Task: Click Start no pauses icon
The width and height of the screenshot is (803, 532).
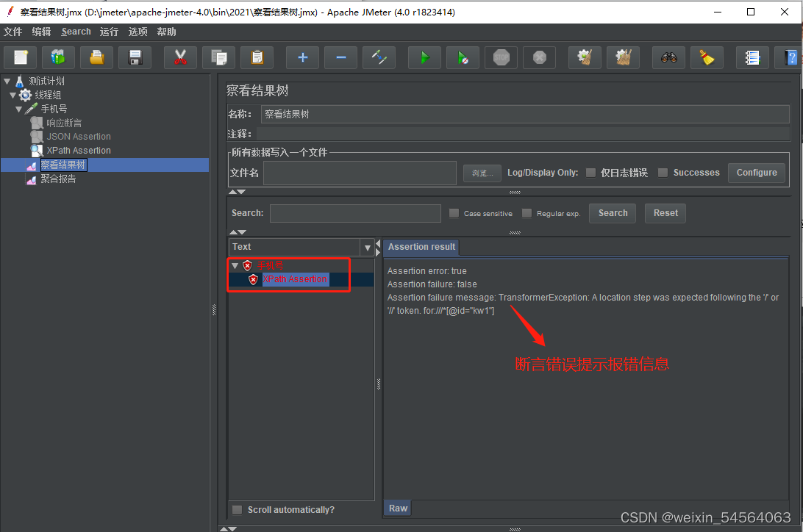Action: pyautogui.click(x=463, y=57)
